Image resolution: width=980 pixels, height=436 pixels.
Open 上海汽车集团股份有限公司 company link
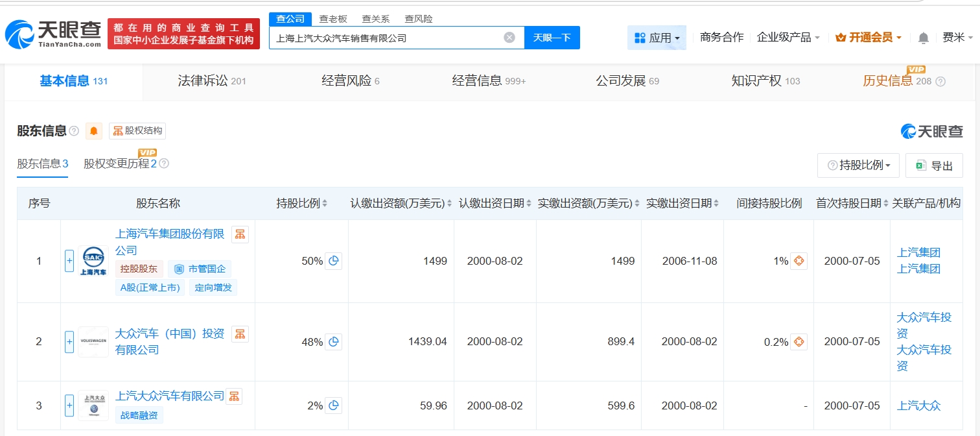tap(170, 242)
